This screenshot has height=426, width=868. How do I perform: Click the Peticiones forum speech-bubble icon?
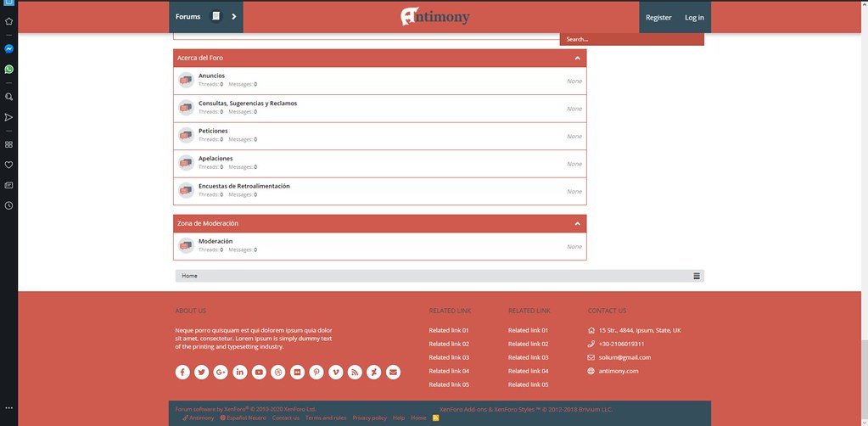[186, 135]
